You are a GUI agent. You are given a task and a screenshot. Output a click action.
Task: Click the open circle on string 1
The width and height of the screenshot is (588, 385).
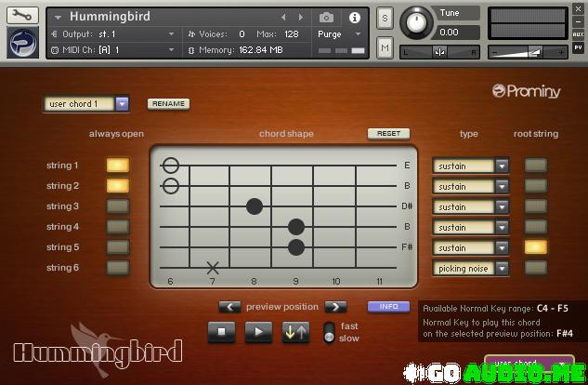[x=171, y=166]
